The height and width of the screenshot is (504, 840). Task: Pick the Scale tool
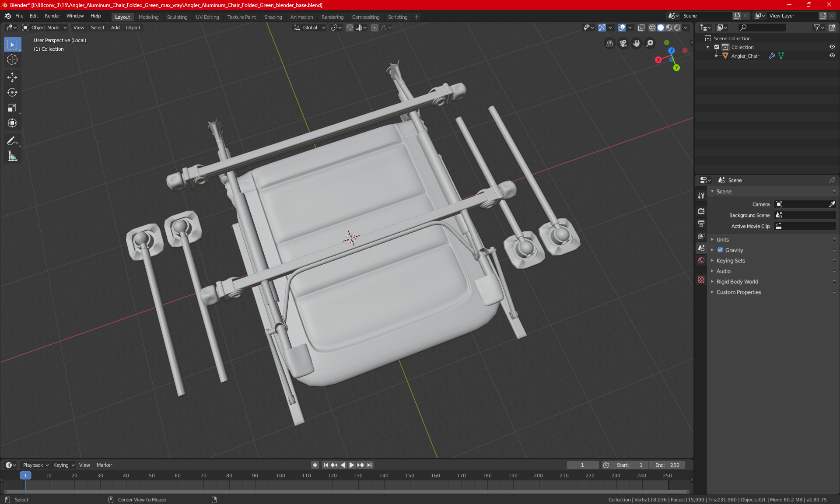(12, 108)
